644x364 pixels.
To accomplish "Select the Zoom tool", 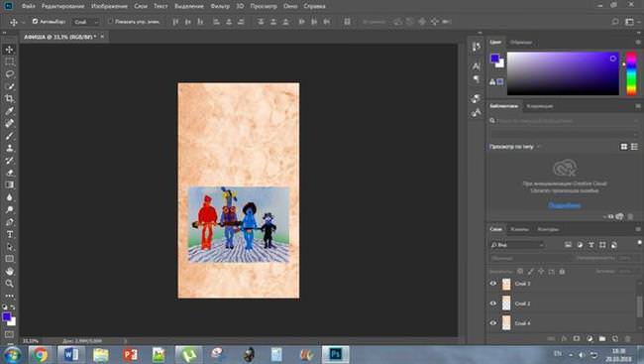I will click(x=9, y=284).
